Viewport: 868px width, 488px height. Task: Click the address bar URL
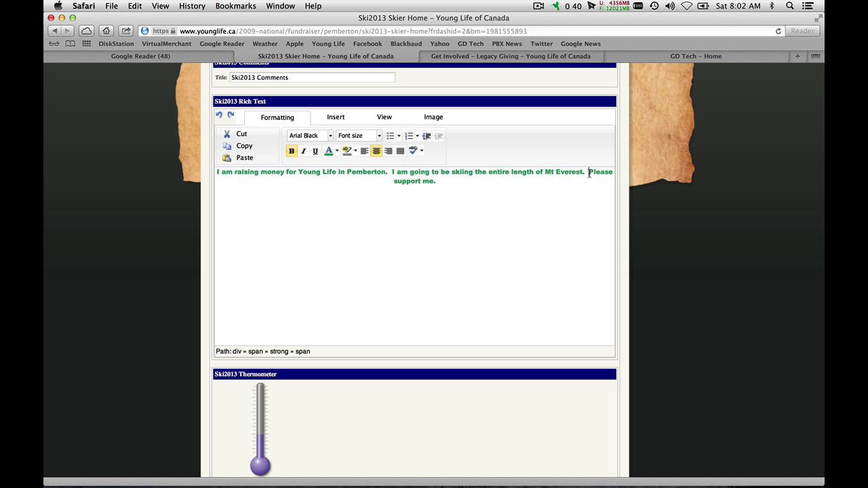[353, 31]
